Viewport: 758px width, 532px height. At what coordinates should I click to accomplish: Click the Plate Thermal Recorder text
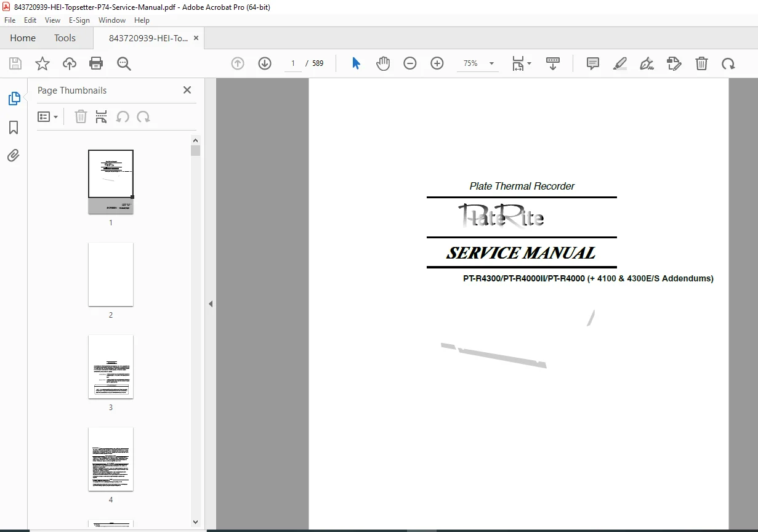pyautogui.click(x=522, y=186)
